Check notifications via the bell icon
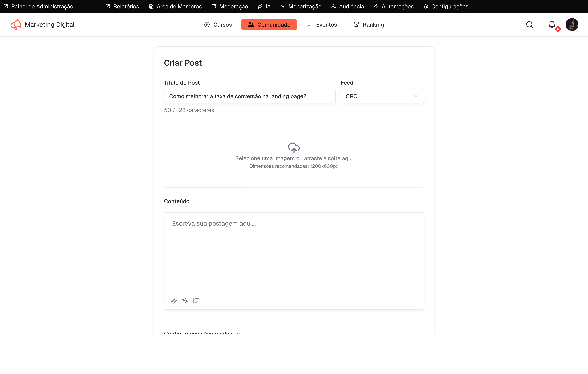 pyautogui.click(x=552, y=25)
